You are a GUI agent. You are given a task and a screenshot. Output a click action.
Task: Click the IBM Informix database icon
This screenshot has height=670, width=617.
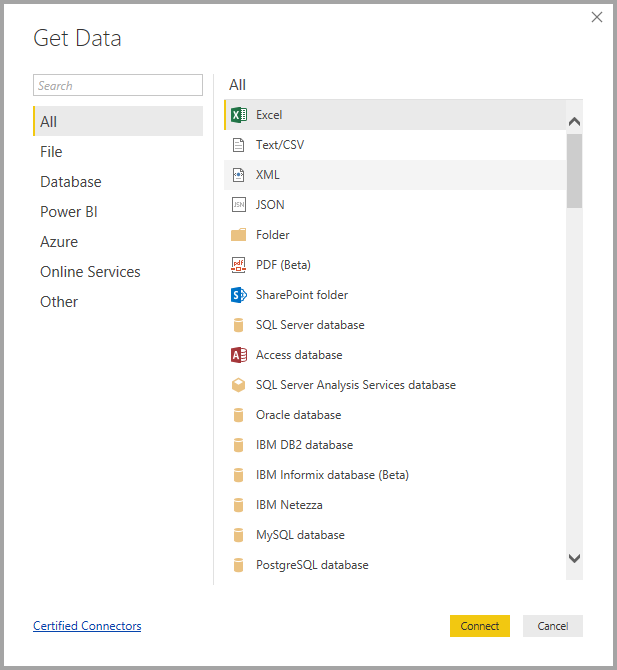tap(238, 475)
